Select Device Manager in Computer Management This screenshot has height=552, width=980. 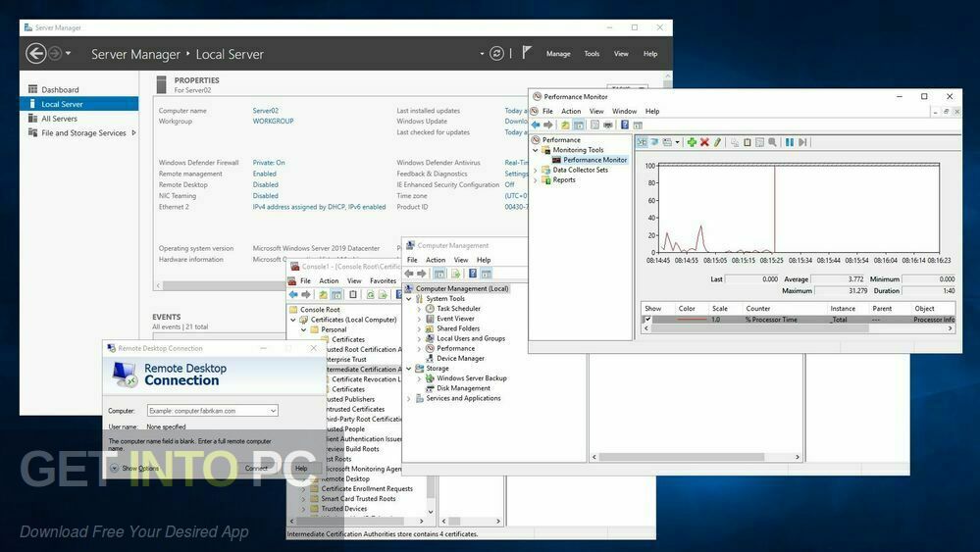[x=461, y=359]
